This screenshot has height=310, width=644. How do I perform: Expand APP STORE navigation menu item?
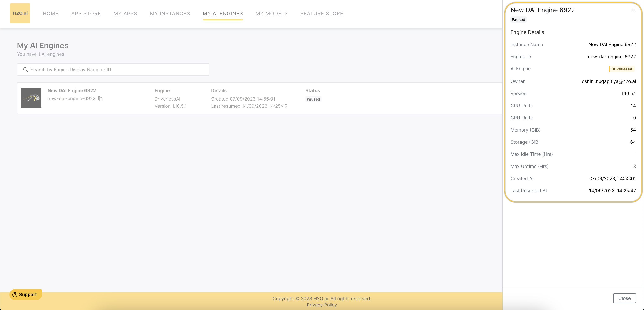coord(86,13)
